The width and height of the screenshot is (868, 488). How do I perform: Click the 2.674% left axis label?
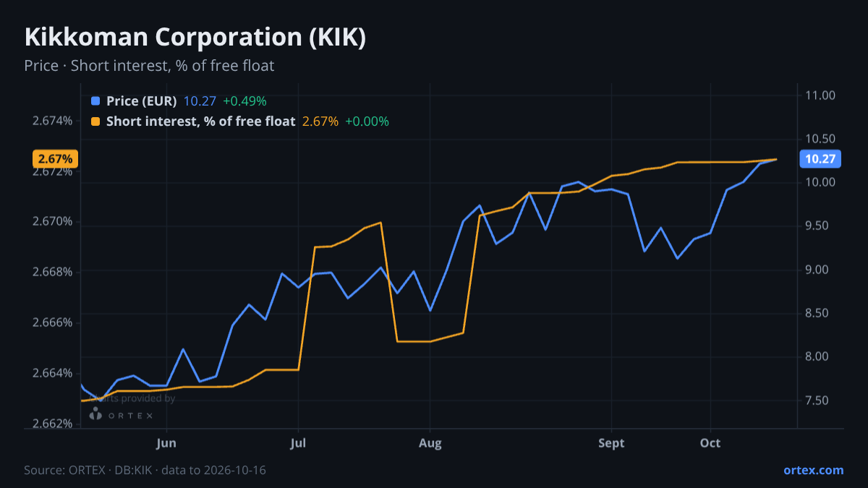[x=52, y=121]
